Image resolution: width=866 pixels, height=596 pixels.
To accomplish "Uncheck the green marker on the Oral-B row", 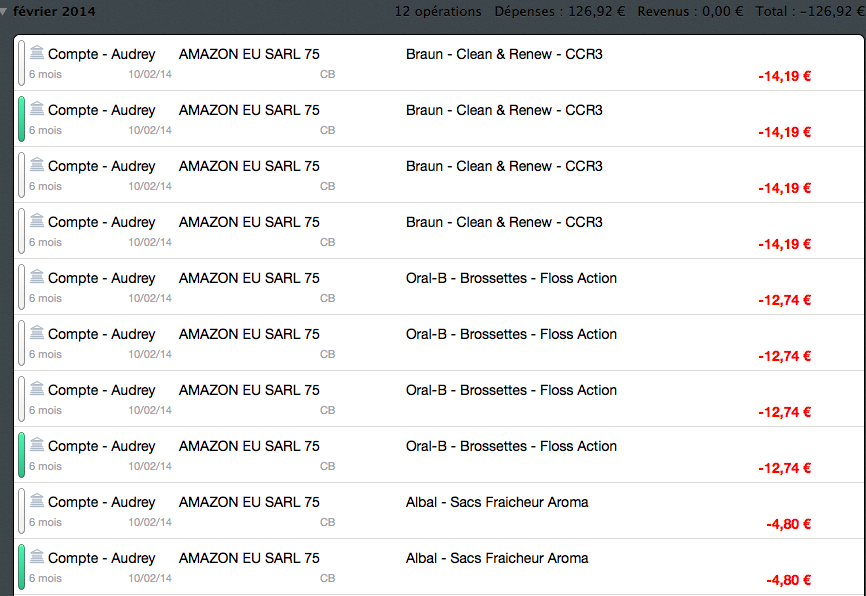I will tap(22, 455).
